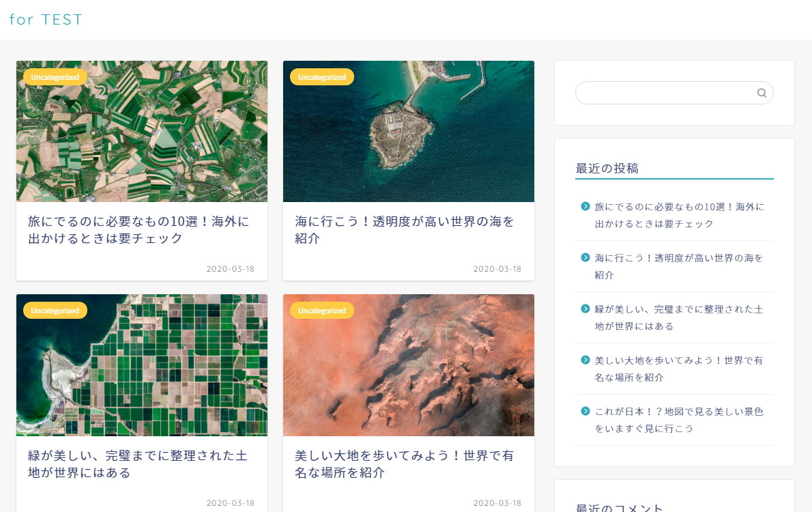
Task: Open the for TEST site title
Action: coord(46,20)
